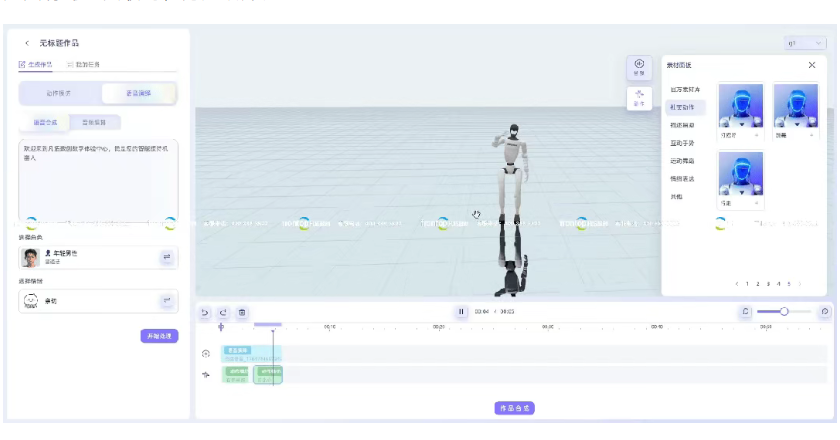Open the dropdown at top-right of viewport
This screenshot has width=840, height=440.
[x=806, y=44]
